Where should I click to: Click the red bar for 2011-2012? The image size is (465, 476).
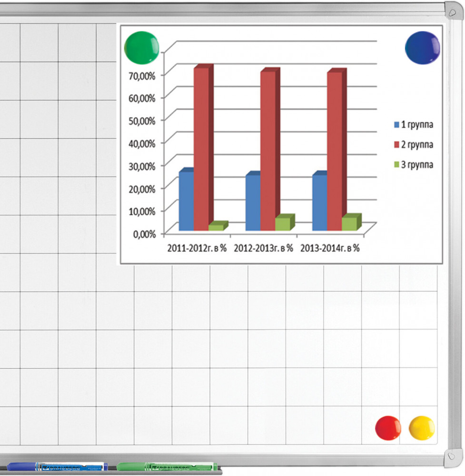201,148
